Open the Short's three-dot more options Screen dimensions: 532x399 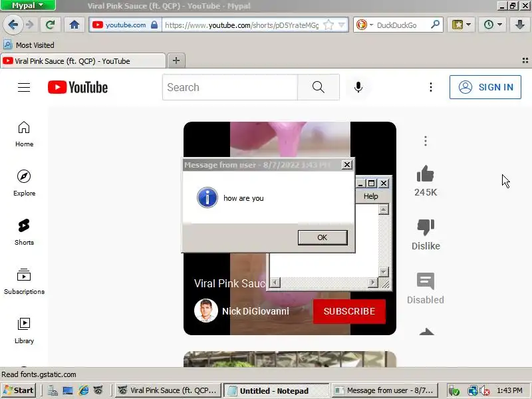(x=426, y=141)
